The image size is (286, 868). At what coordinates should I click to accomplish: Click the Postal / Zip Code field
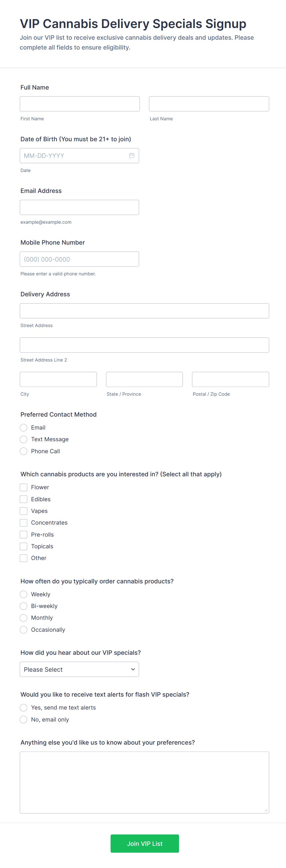230,379
